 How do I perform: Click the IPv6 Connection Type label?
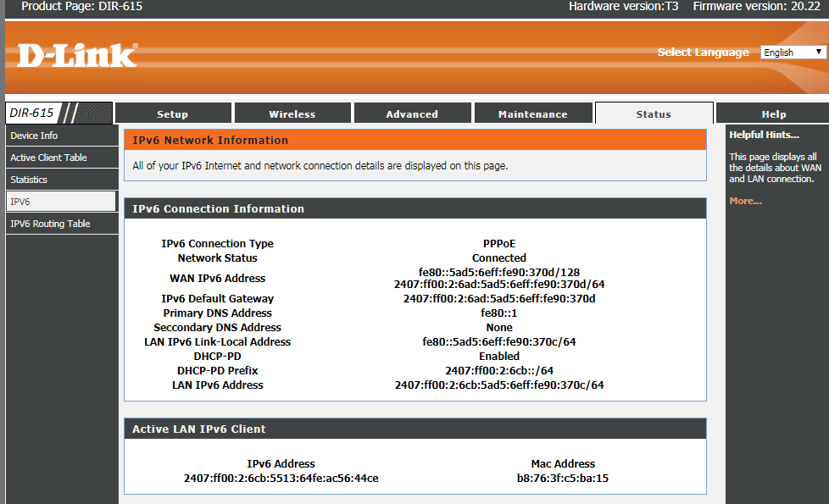click(x=217, y=244)
